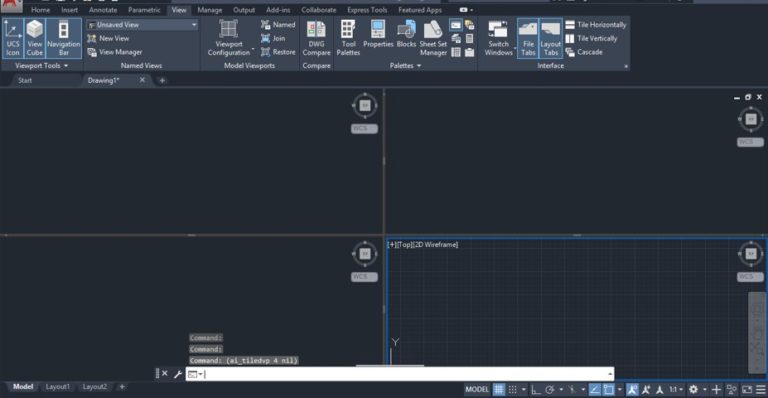
Task: Open Sheet Set Manager
Action: (x=433, y=38)
